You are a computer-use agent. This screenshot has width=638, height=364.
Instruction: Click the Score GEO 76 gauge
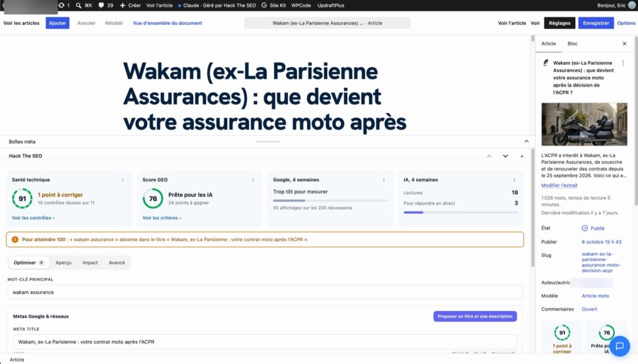153,198
